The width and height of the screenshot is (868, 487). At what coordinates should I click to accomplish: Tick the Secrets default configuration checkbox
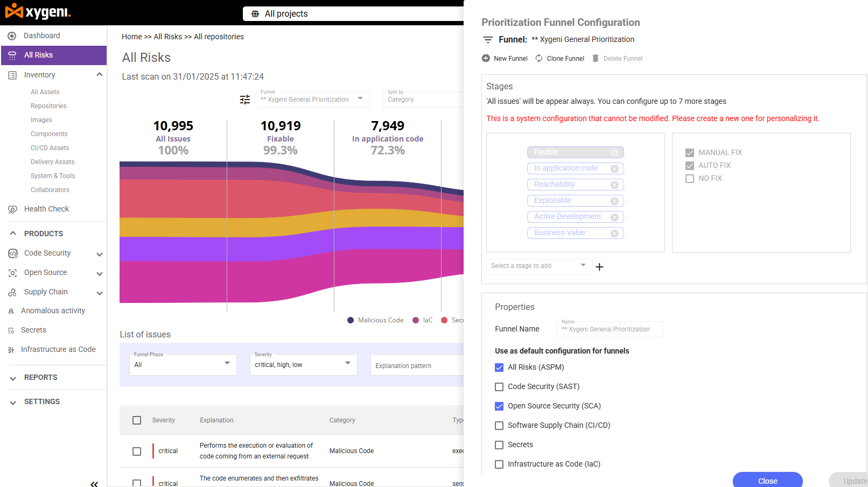(x=499, y=445)
